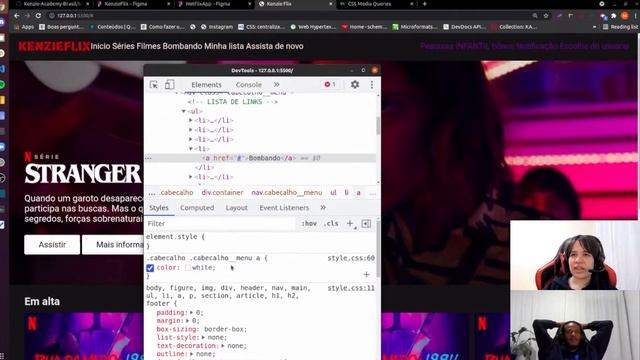Image resolution: width=640 pixels, height=360 pixels.
Task: Select the Styles tab
Action: (159, 208)
